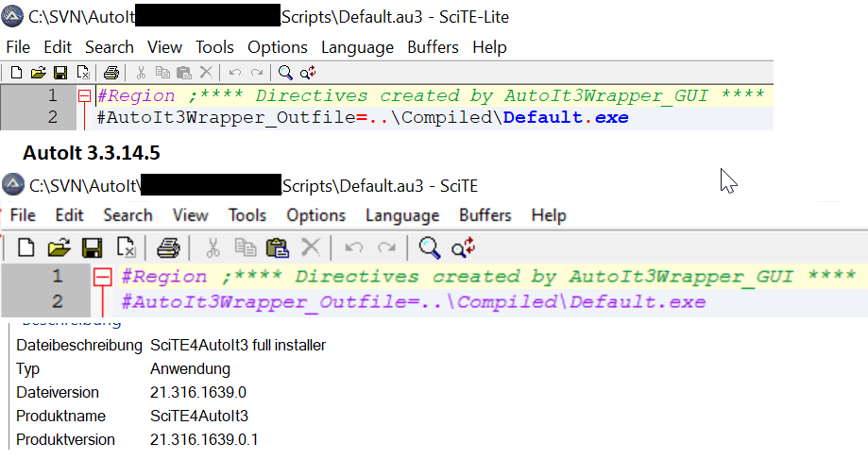Open Buffers menu in lower SciTE window

coord(485,215)
